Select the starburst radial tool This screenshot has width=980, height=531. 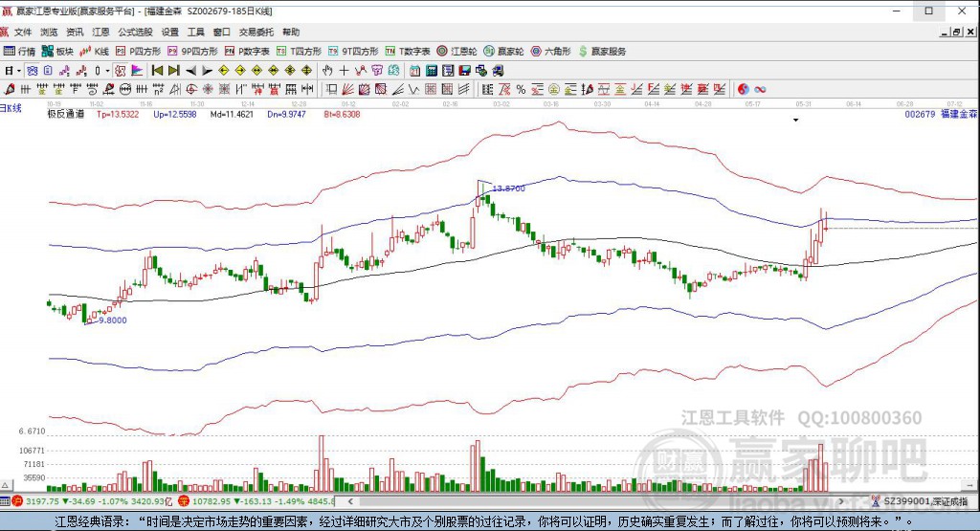tap(207, 89)
